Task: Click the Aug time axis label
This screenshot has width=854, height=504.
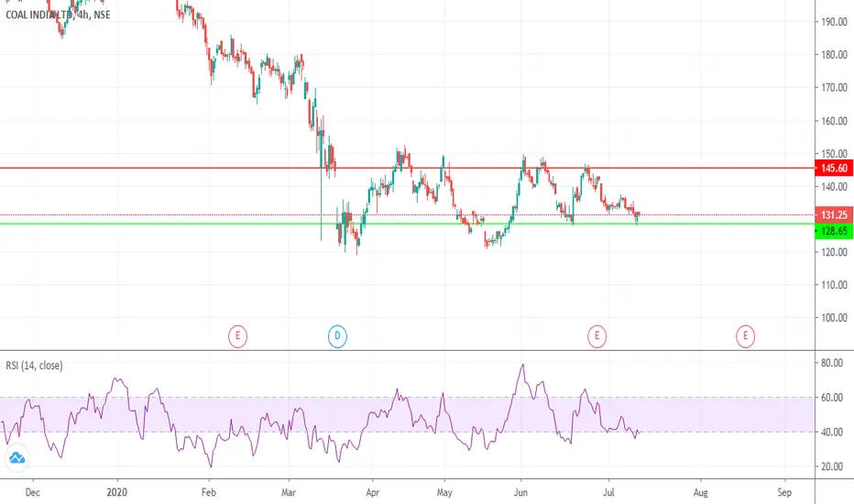Action: click(700, 493)
